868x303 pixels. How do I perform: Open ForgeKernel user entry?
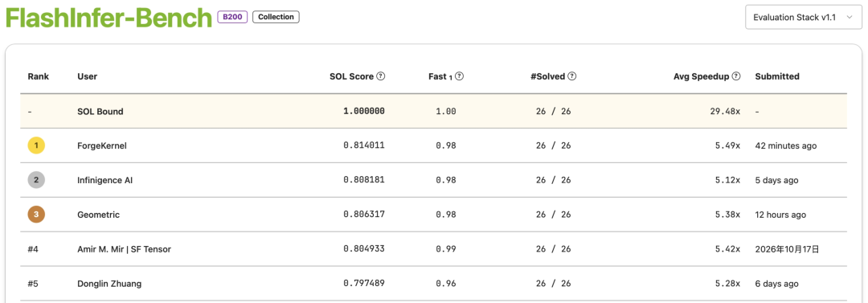pos(102,145)
